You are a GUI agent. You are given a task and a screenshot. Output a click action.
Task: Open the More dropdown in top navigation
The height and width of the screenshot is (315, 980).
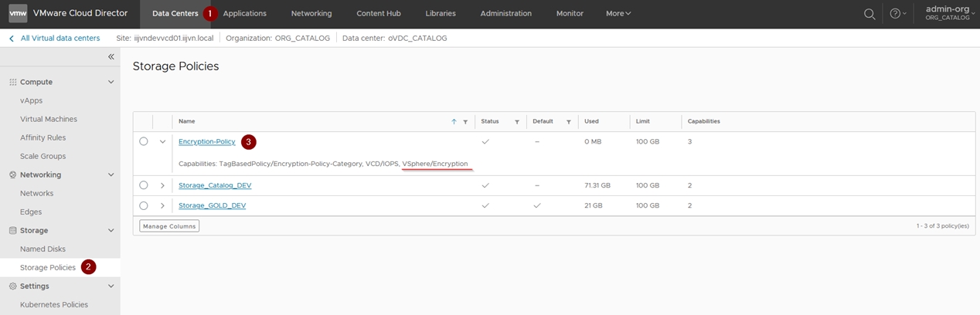[618, 14]
